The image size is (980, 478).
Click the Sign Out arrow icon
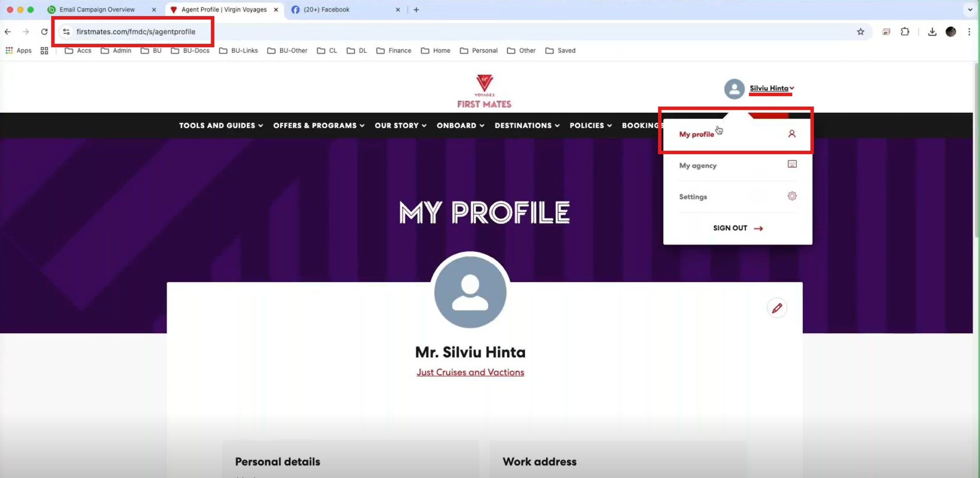758,229
